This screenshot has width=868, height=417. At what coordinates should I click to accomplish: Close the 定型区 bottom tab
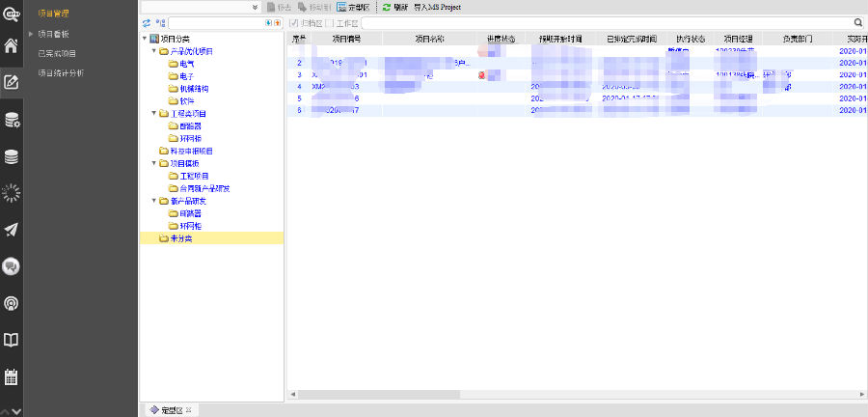188,410
